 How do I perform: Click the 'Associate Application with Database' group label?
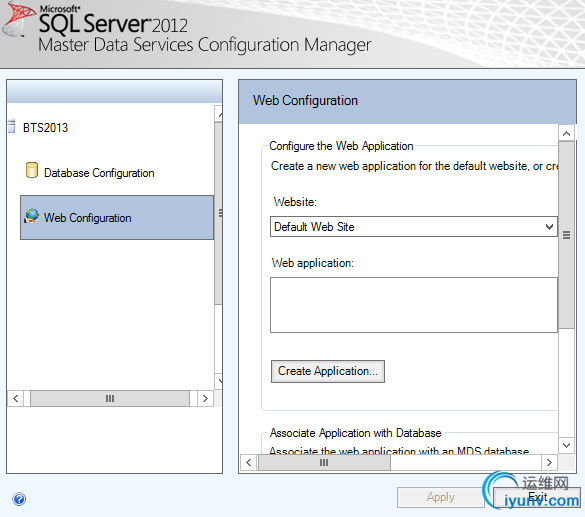pos(355,433)
